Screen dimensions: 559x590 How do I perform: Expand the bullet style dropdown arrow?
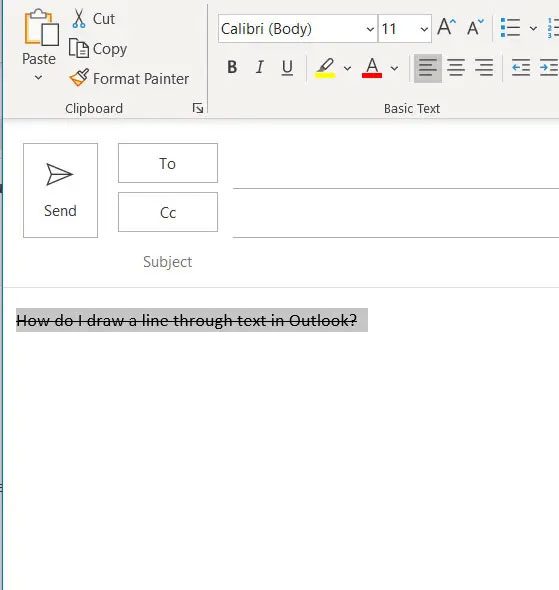coord(533,28)
